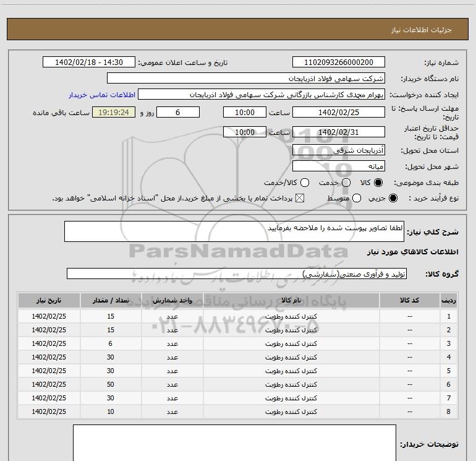Click the جزئیات اطلاعات نیاز page header
This screenshot has height=461, width=476.
(x=422, y=30)
